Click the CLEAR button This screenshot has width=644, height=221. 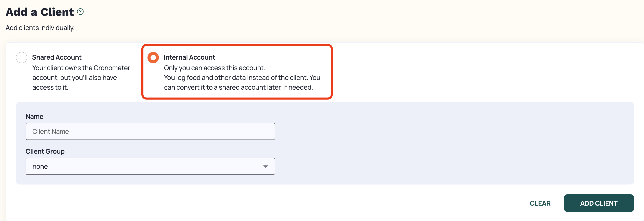click(x=540, y=203)
